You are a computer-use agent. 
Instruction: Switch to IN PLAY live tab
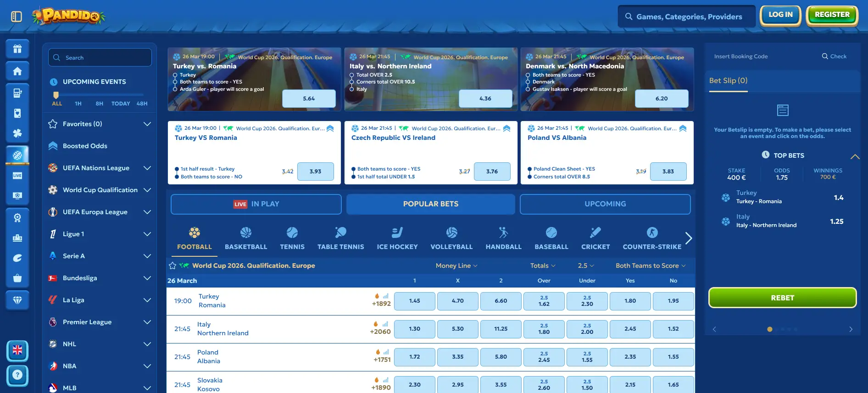(x=256, y=204)
